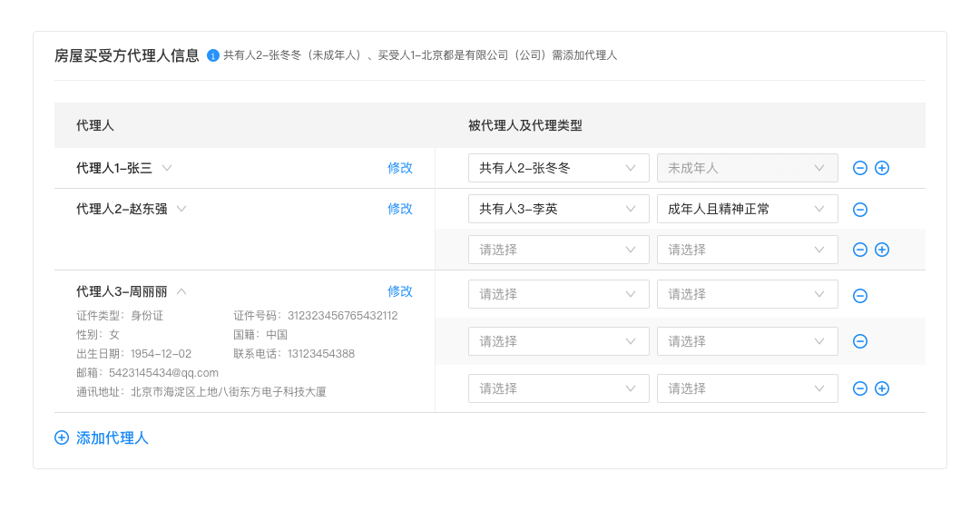
Task: Remove the 共有人3-李英 row with minus icon
Action: (860, 210)
